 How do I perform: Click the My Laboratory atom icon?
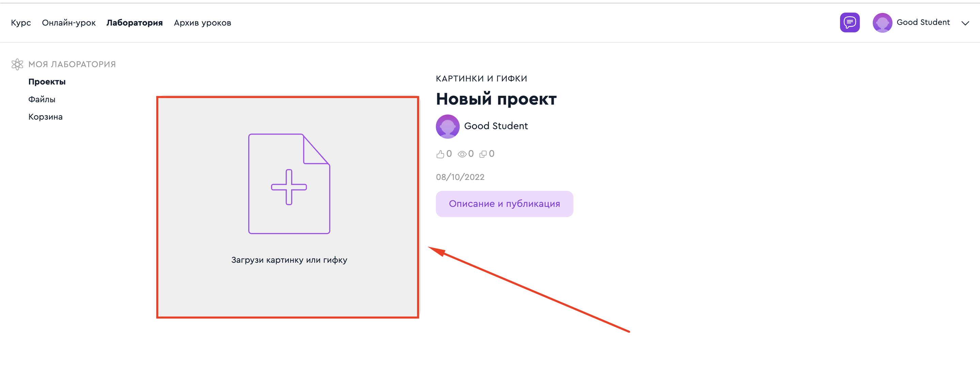click(x=17, y=64)
